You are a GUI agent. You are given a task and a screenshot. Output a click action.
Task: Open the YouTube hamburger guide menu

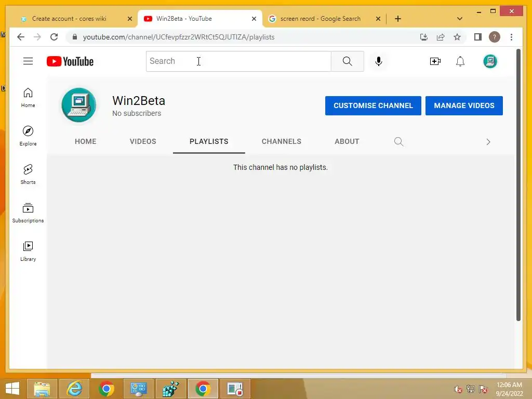[28, 61]
